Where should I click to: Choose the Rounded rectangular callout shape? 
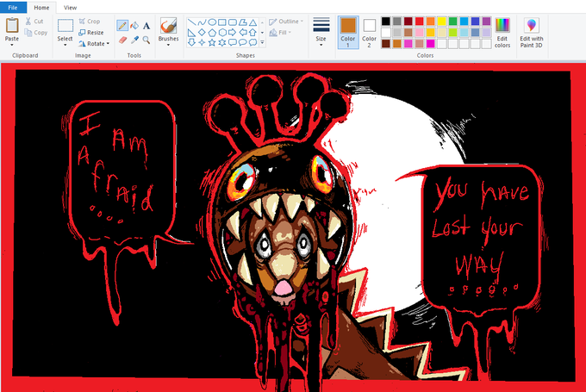click(233, 42)
